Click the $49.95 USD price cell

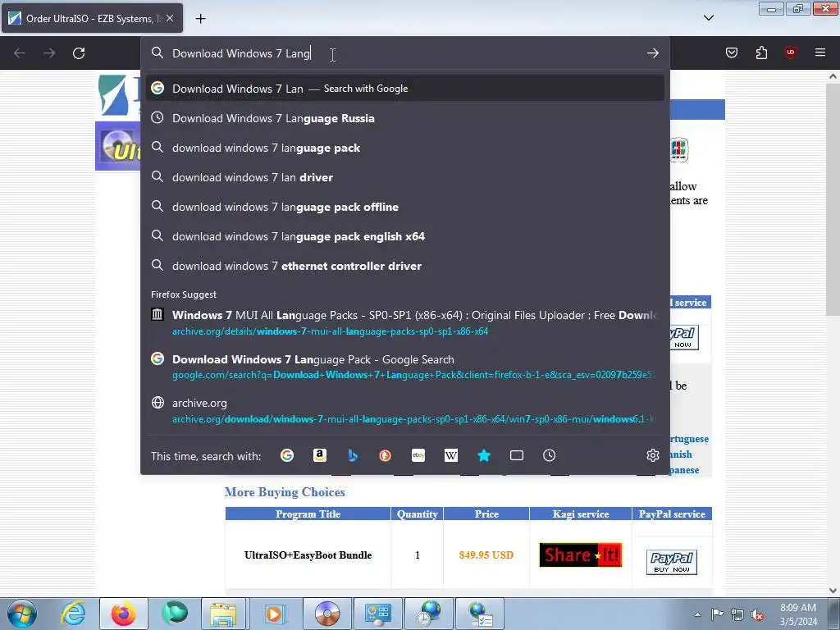[486, 555]
